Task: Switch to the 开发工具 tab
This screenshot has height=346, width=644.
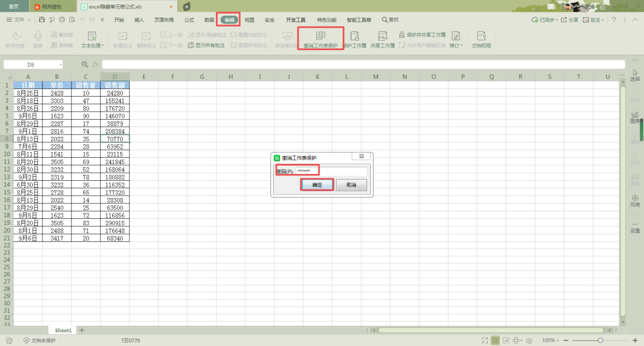Action: (x=296, y=20)
